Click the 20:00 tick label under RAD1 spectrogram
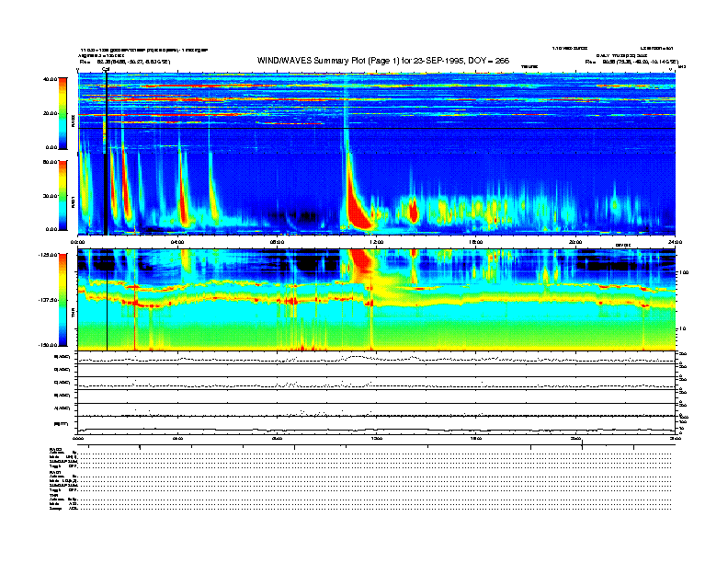728x563 pixels. tap(575, 242)
